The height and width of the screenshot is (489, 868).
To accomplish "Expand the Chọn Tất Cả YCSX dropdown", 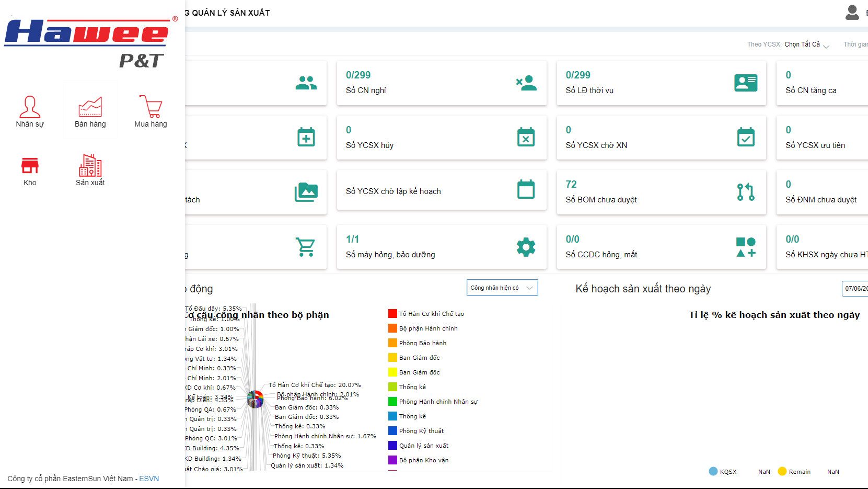I will click(x=807, y=45).
